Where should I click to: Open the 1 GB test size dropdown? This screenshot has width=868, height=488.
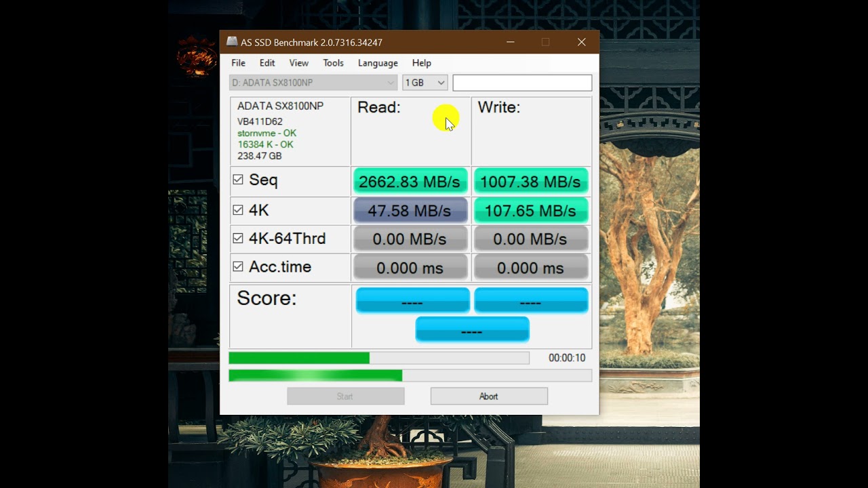(425, 83)
